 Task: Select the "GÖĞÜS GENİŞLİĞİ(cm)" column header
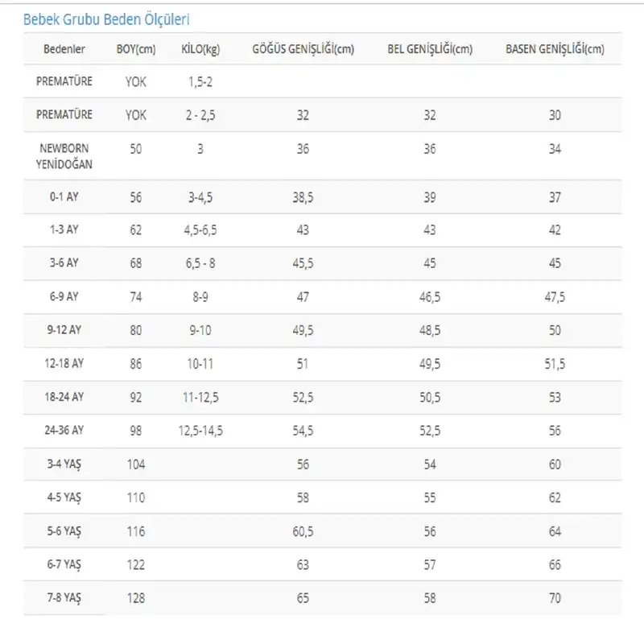coord(303,50)
